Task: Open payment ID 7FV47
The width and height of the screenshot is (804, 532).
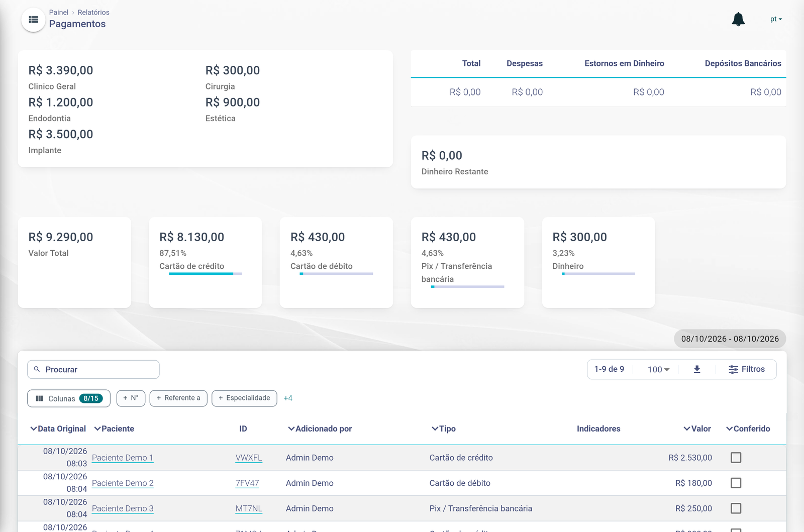Action: click(247, 483)
